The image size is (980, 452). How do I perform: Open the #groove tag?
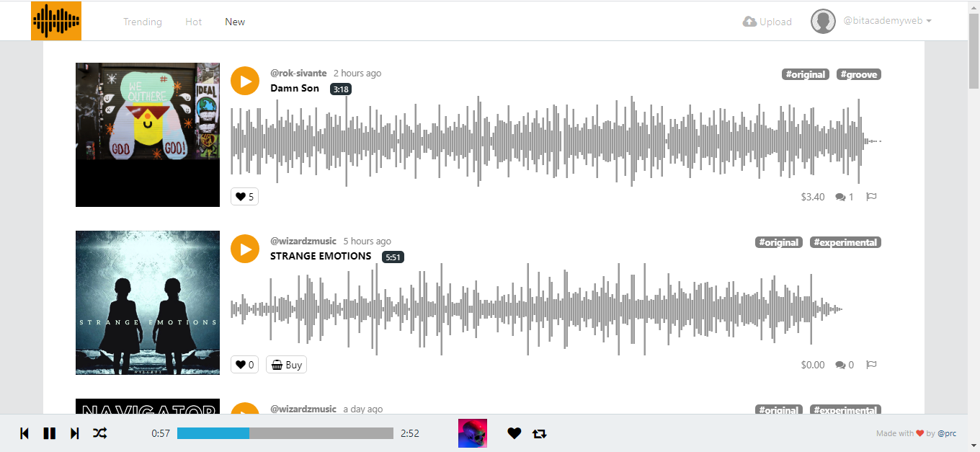[859, 74]
